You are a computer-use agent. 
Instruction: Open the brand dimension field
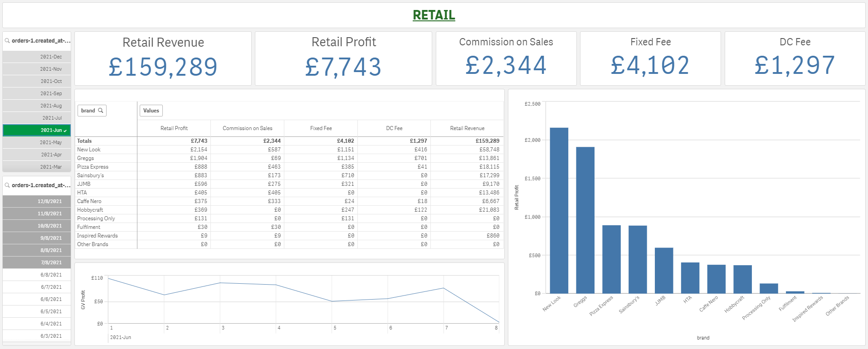(x=88, y=111)
